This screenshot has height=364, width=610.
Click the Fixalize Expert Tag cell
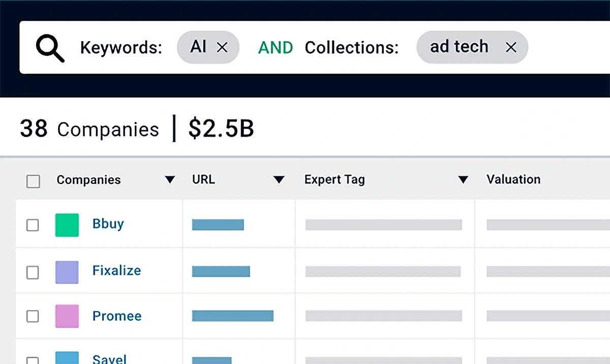click(385, 271)
